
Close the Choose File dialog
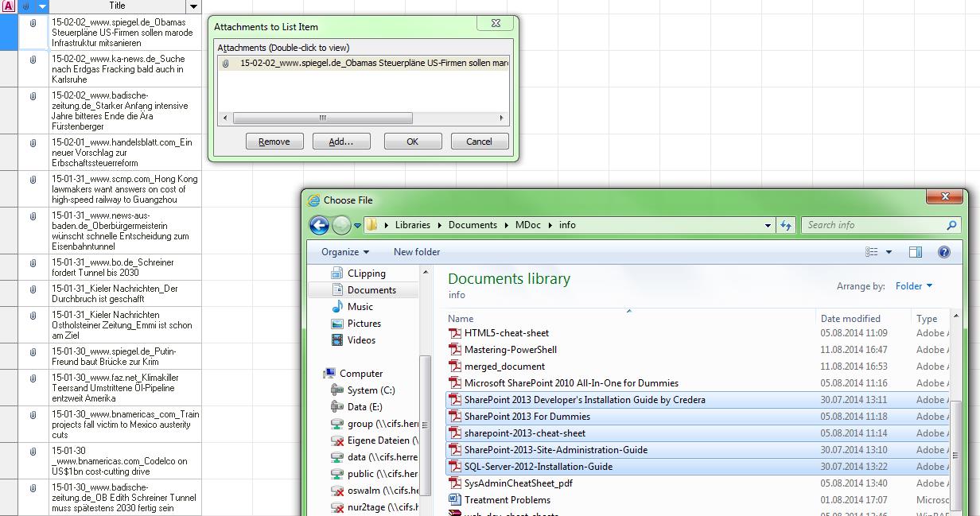945,196
